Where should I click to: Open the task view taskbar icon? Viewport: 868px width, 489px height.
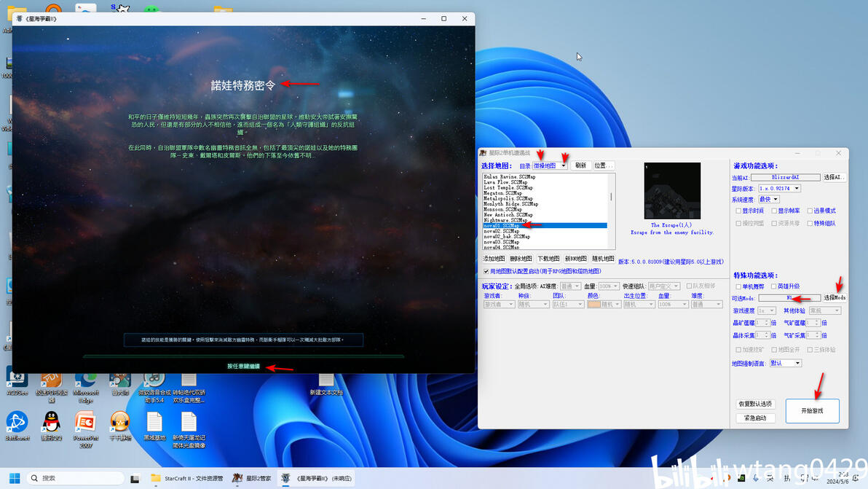(135, 479)
